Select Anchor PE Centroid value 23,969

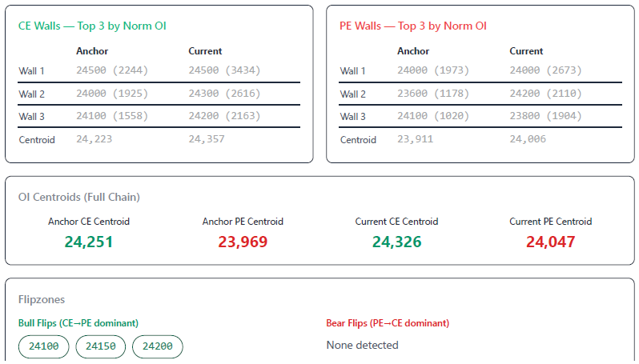click(243, 242)
